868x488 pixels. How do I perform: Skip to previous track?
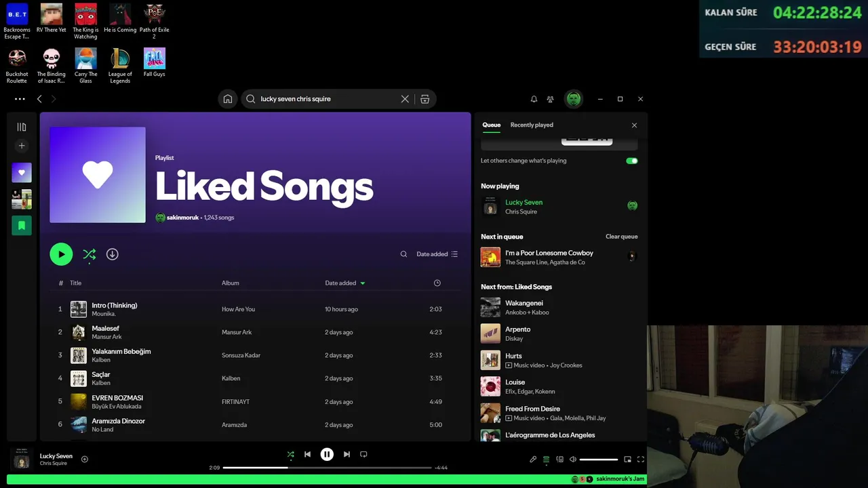pos(307,455)
